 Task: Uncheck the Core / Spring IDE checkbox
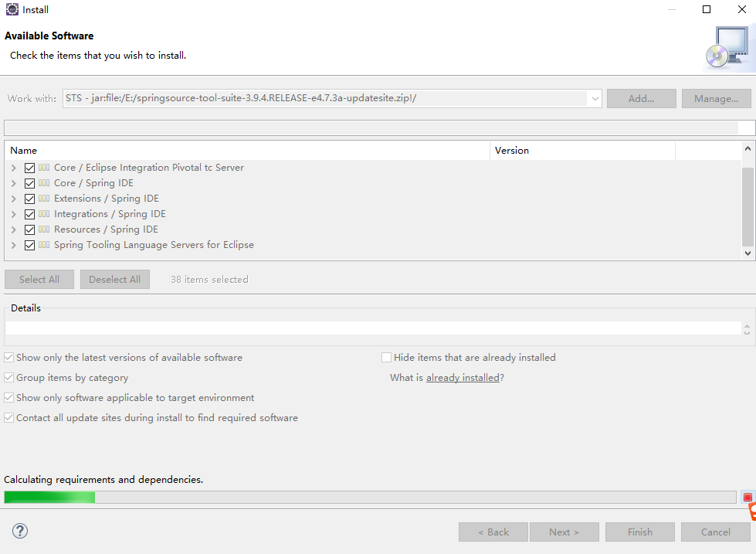pos(29,183)
